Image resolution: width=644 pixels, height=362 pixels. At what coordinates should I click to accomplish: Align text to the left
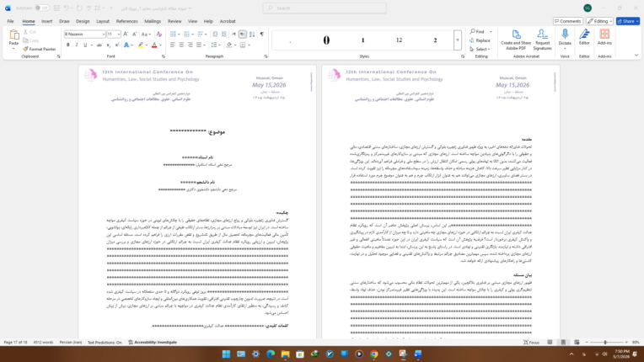173,45
